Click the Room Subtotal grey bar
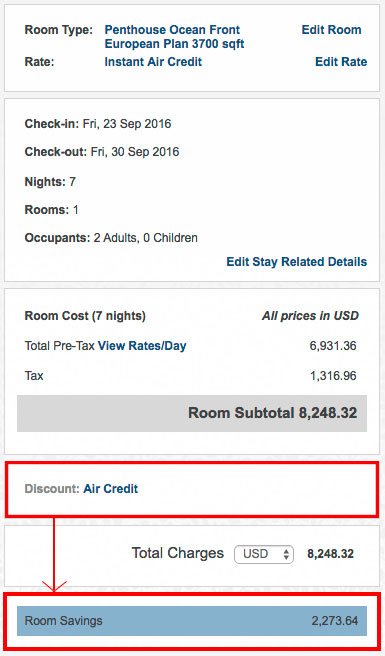 click(x=192, y=413)
